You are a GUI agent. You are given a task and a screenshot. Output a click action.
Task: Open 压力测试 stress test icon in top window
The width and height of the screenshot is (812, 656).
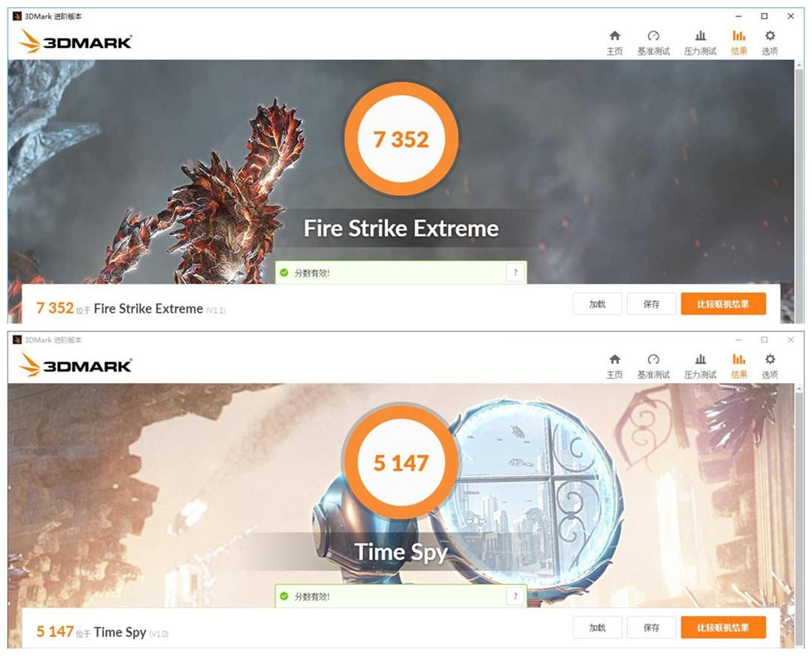[x=700, y=43]
